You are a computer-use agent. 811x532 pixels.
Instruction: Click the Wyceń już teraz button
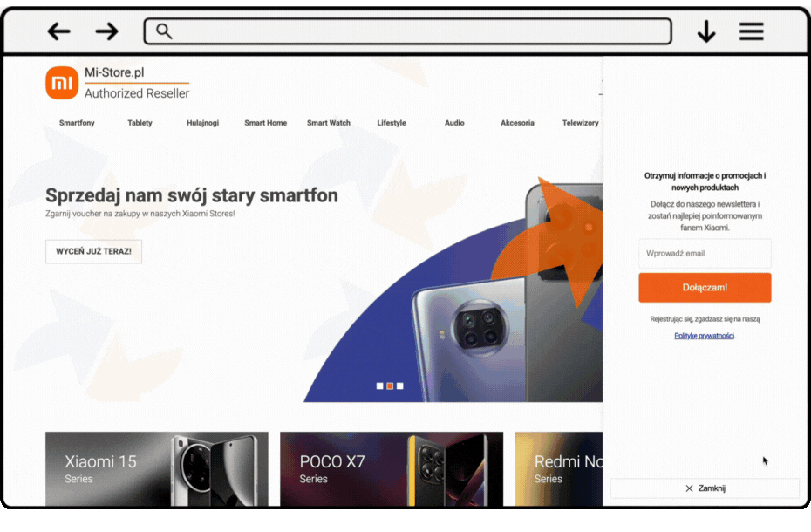pyautogui.click(x=93, y=251)
